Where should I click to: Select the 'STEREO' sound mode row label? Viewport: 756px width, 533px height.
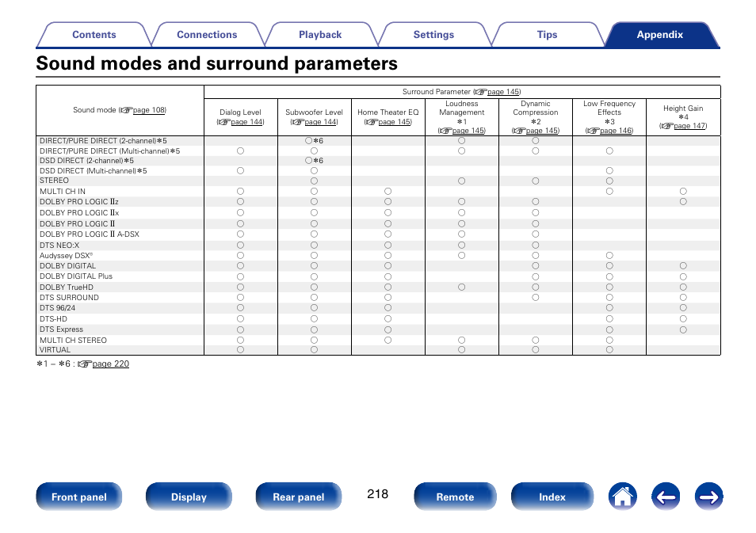(x=54, y=181)
